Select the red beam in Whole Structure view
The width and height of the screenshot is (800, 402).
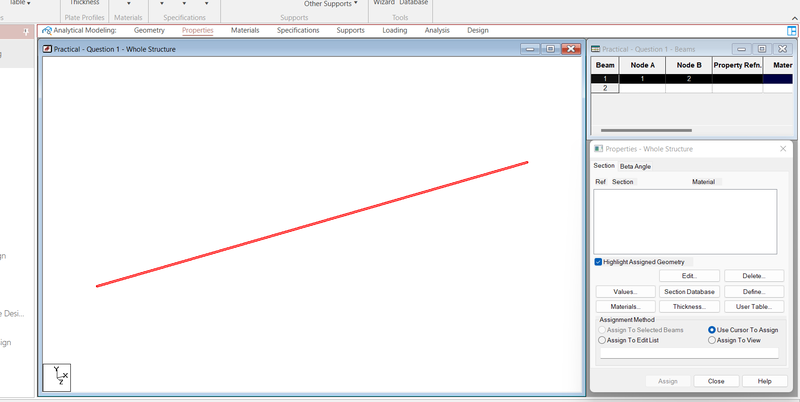pyautogui.click(x=312, y=224)
